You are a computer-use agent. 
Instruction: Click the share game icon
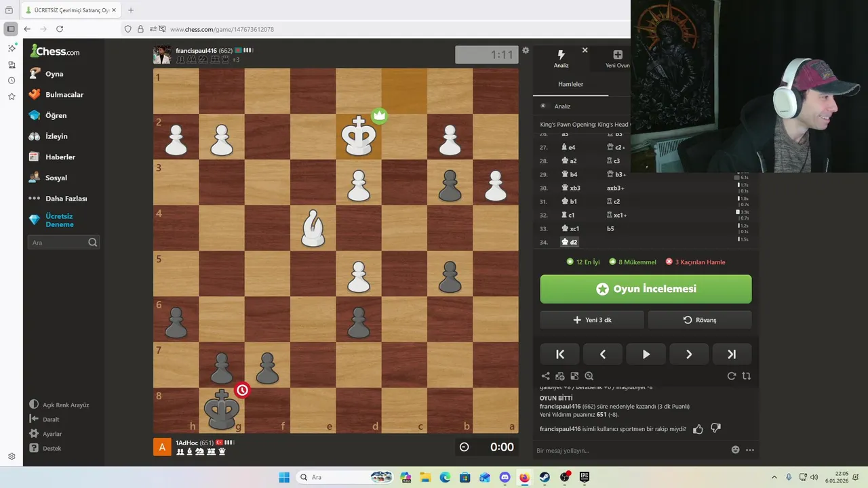coord(545,376)
